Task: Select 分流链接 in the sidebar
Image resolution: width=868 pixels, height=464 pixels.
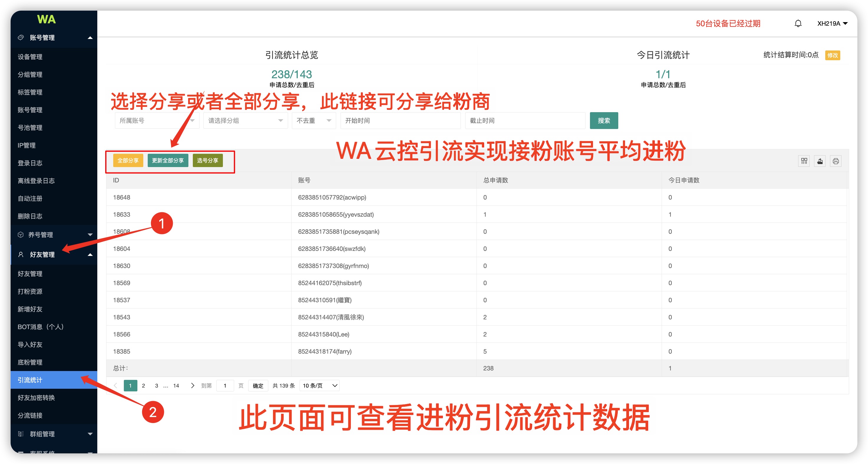Action: [30, 415]
